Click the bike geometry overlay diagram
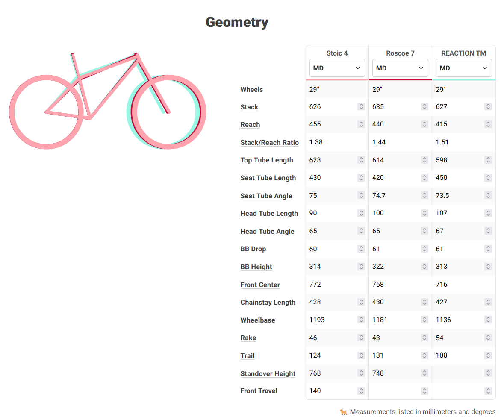Viewport: 504px width, 420px height. point(108,102)
